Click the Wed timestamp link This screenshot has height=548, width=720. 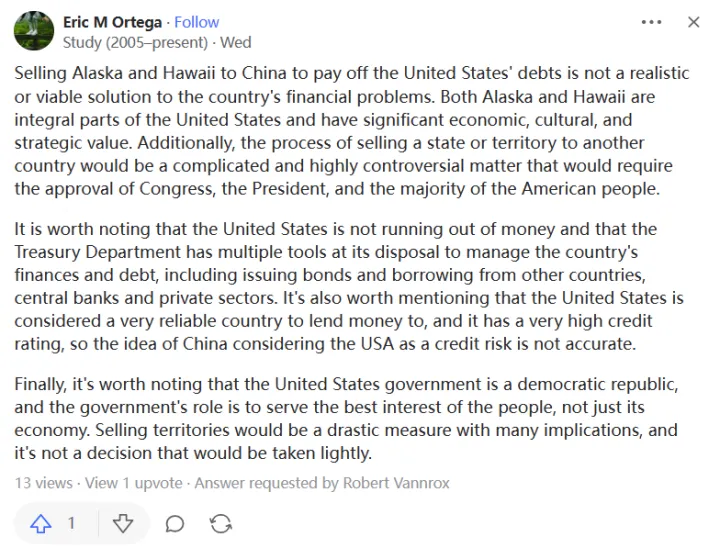(236, 42)
